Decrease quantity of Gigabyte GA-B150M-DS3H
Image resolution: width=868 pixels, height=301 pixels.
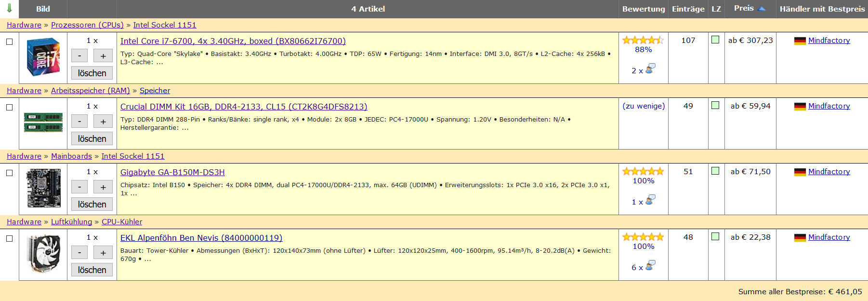tap(79, 187)
